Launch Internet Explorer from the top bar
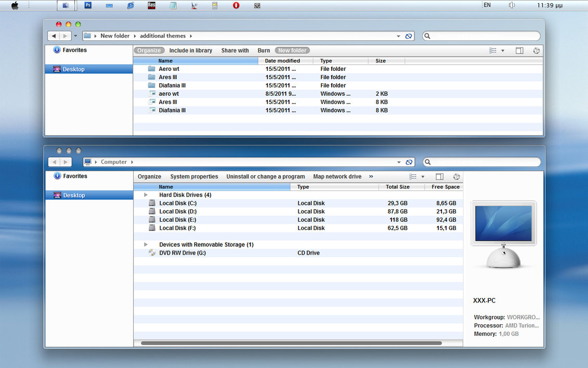This screenshot has height=368, width=588. (x=130, y=5)
